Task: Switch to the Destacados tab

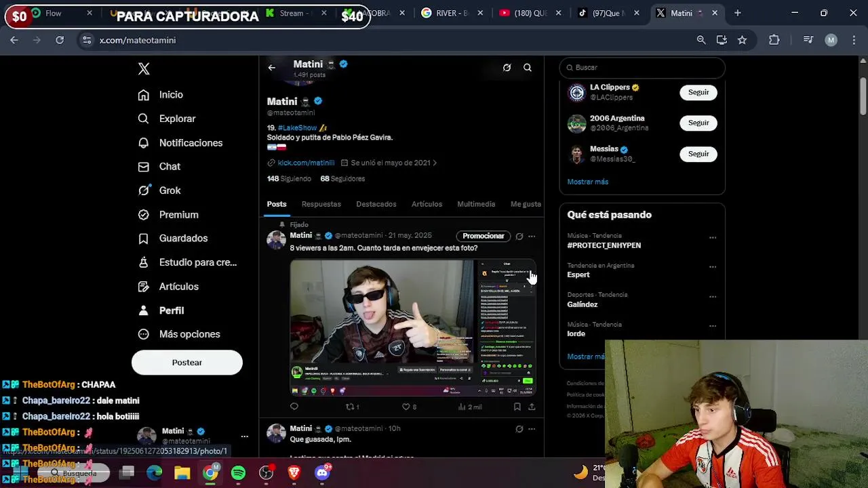Action: coord(376,204)
